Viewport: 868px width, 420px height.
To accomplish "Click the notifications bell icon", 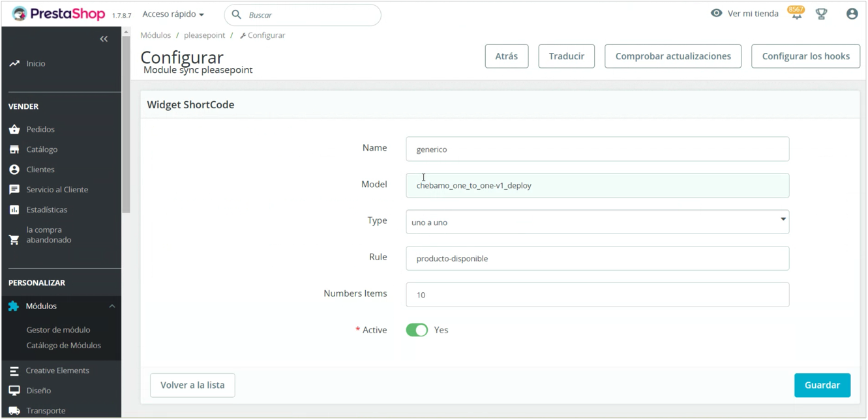I will 796,15.
